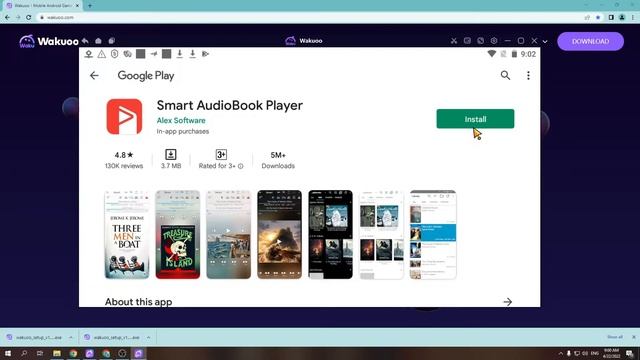Open a new browser tab
This screenshot has height=360, width=640.
[x=90, y=6]
